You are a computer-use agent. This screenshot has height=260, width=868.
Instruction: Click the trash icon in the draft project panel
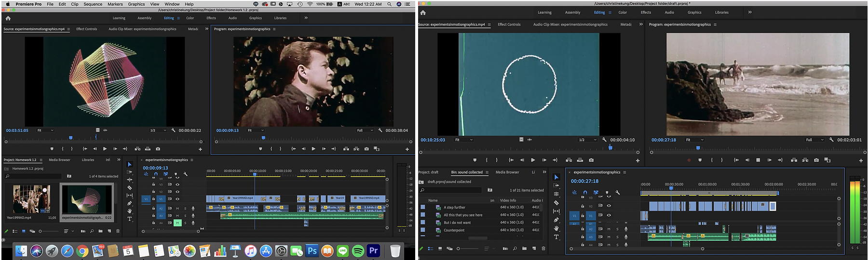pos(543,248)
